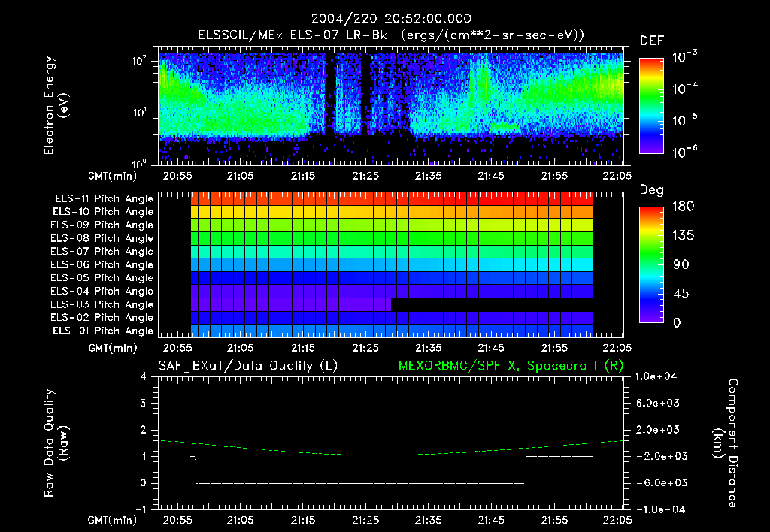Click the 22:05 tick on bottom panel time axis
Screen dimensions: 770x532
[x=617, y=520]
